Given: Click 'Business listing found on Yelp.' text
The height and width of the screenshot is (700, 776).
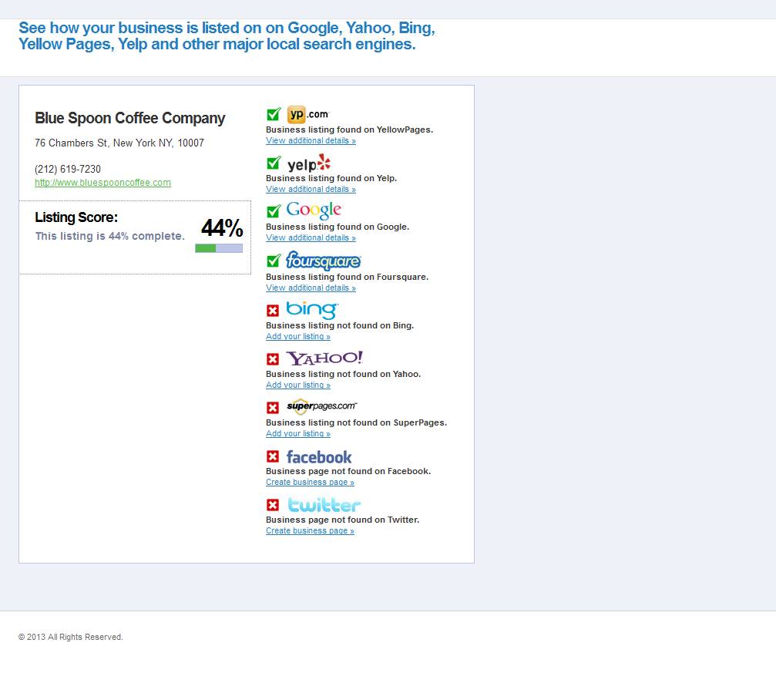Looking at the screenshot, I should tap(331, 178).
